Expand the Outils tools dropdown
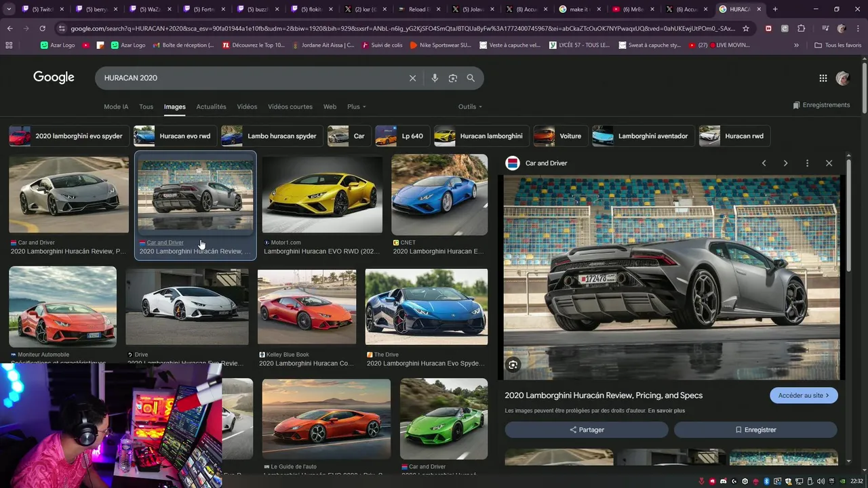Screen dimensions: 868x488 tap(470, 107)
